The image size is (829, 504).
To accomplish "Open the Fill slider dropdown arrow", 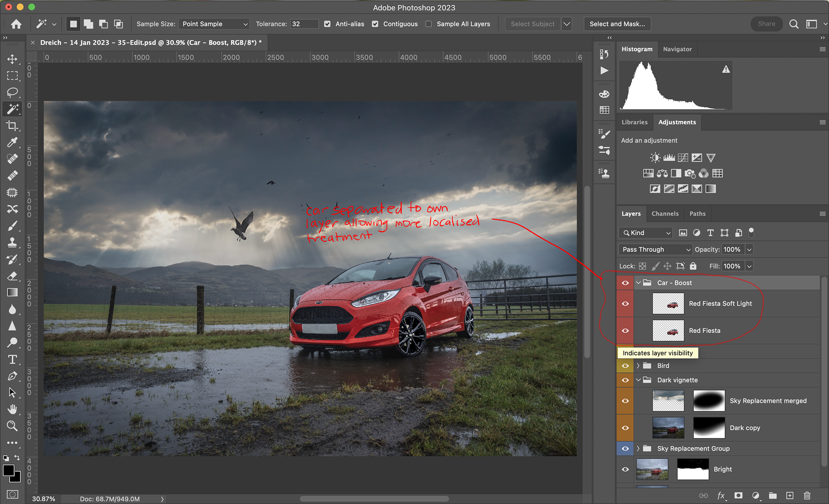I will click(x=750, y=266).
